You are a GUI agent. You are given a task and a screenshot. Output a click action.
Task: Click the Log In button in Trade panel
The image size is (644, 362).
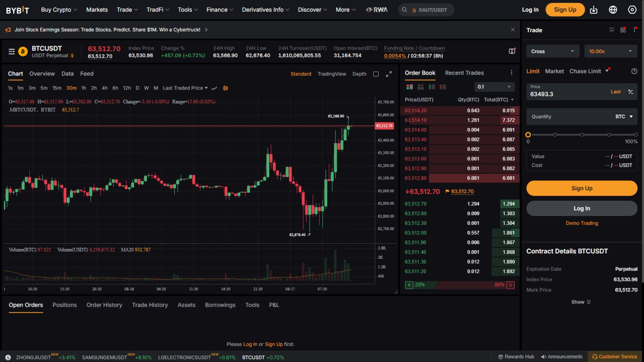tap(582, 208)
